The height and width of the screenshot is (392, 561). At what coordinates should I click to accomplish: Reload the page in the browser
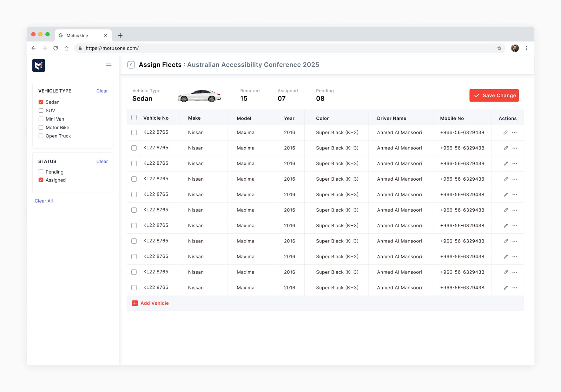coord(56,48)
